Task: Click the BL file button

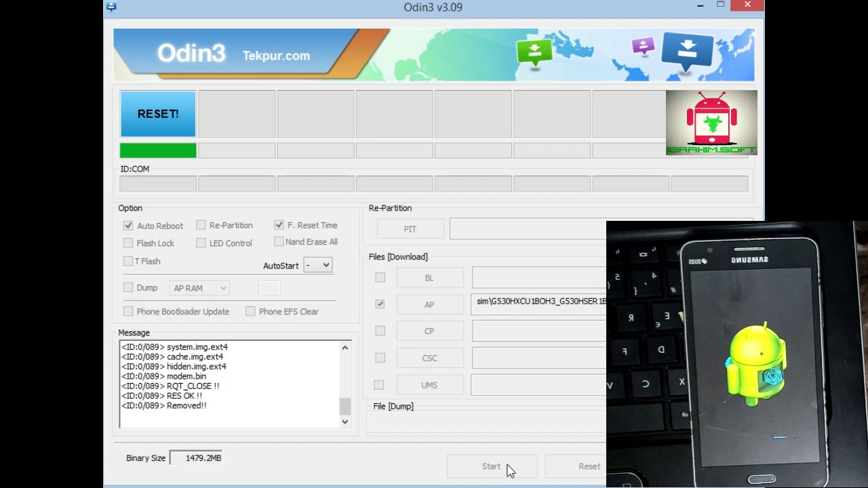Action: point(430,277)
